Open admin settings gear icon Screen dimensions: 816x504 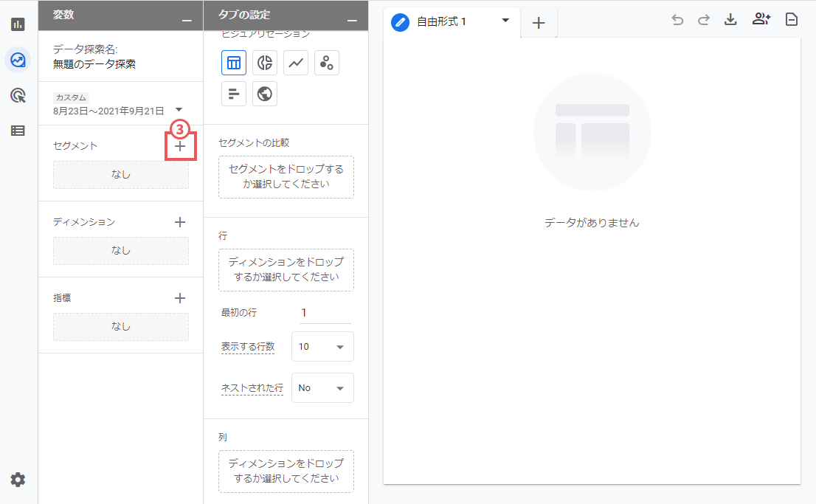point(18,480)
